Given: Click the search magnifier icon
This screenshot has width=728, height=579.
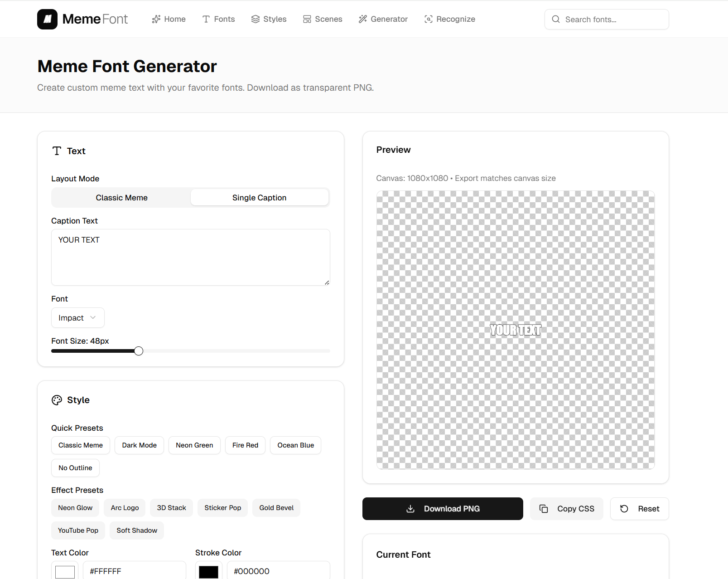Looking at the screenshot, I should click(x=556, y=19).
